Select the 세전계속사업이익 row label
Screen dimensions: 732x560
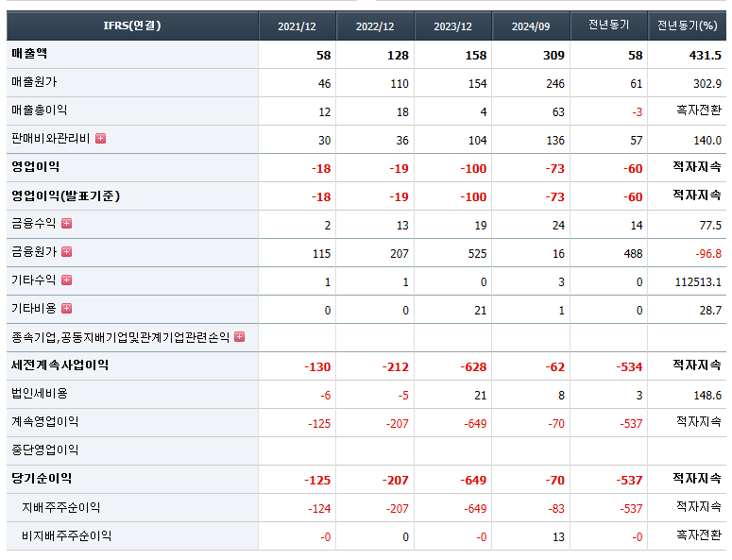(60, 365)
